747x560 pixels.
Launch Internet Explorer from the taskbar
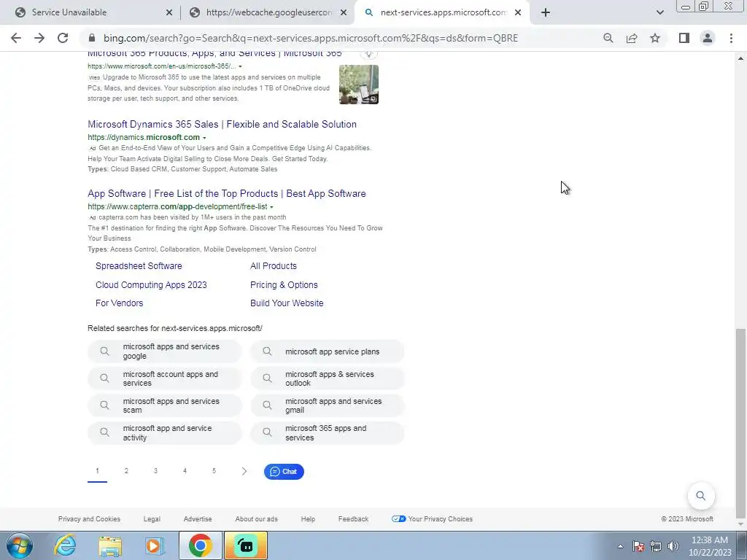coord(65,545)
